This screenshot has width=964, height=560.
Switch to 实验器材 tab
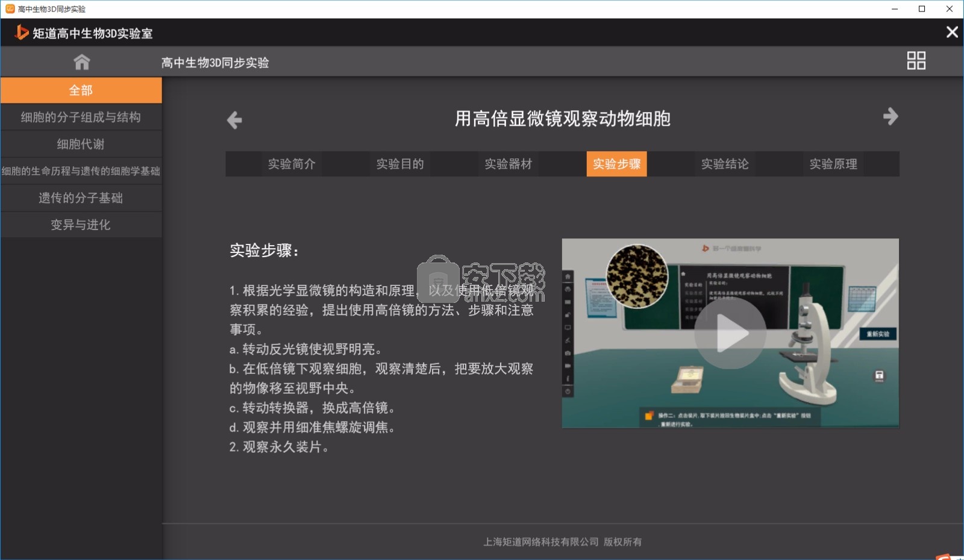click(509, 164)
